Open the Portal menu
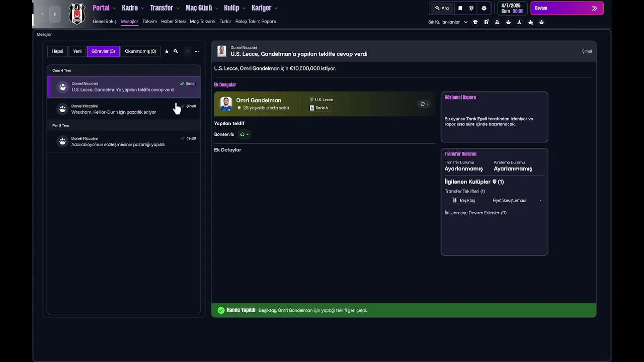Viewport: 644px width, 362px height. [x=101, y=8]
